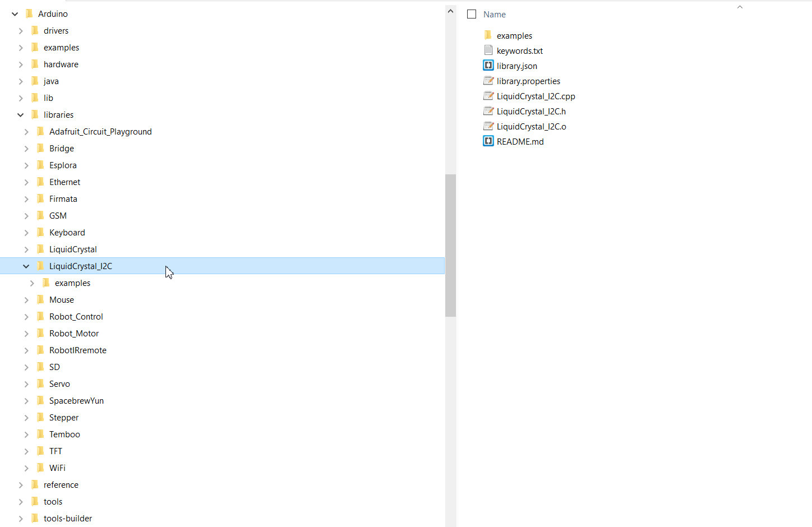
Task: Click the hardware folder icon
Action: [35, 64]
